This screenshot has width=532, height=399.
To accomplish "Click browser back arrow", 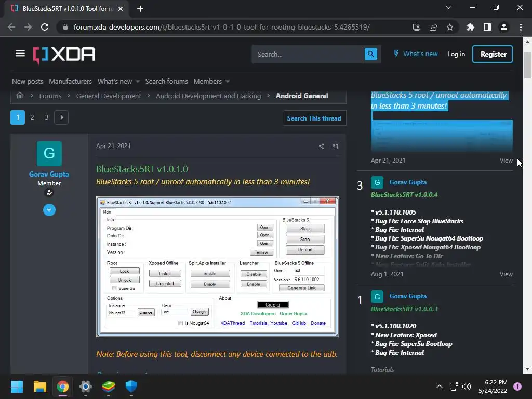I will tap(11, 27).
